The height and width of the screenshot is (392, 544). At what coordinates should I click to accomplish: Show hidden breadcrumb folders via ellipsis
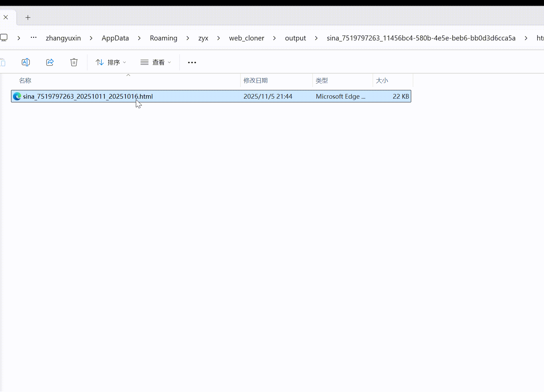pyautogui.click(x=33, y=38)
